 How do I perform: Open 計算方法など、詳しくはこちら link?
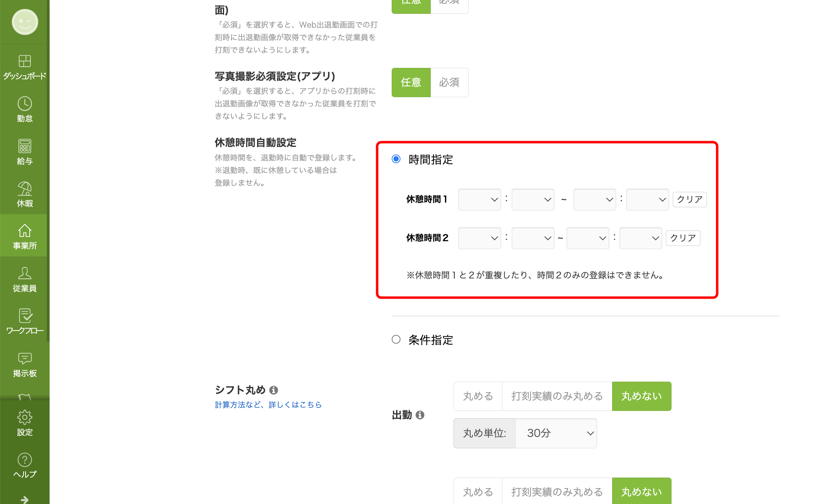point(268,405)
